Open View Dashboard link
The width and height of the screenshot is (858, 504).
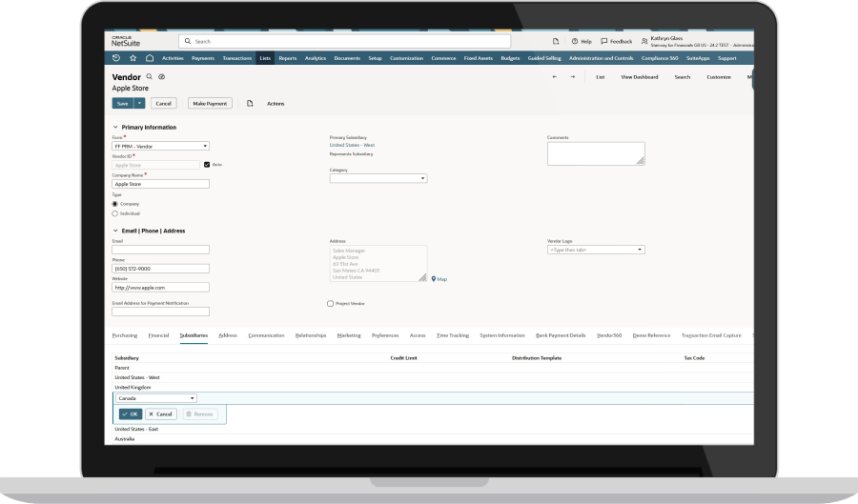[x=639, y=77]
